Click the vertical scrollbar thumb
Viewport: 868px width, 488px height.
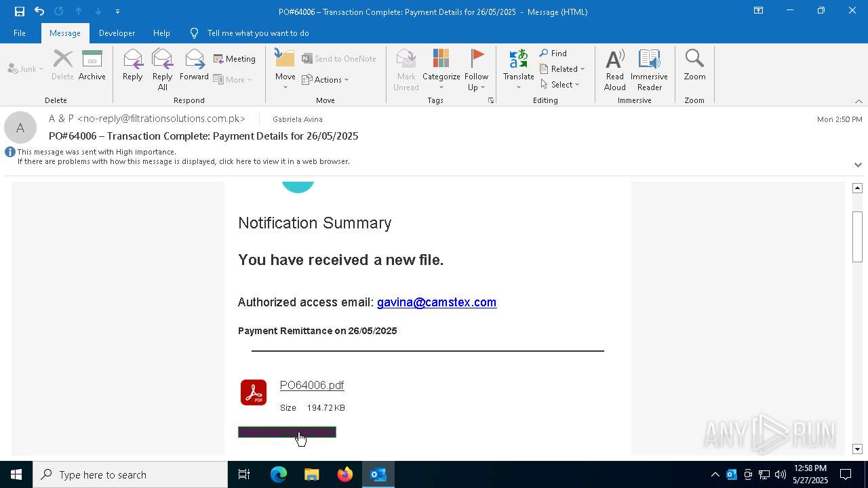pos(857,237)
